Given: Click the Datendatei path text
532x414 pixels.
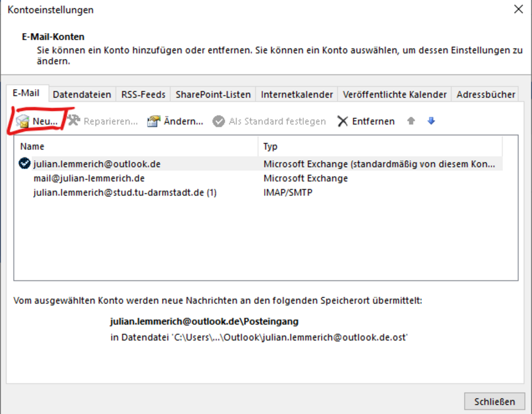Looking at the screenshot, I should tap(259, 337).
